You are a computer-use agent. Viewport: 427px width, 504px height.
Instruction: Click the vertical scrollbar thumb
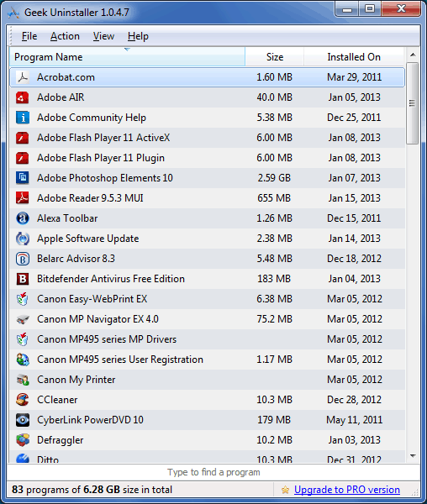coord(412,103)
